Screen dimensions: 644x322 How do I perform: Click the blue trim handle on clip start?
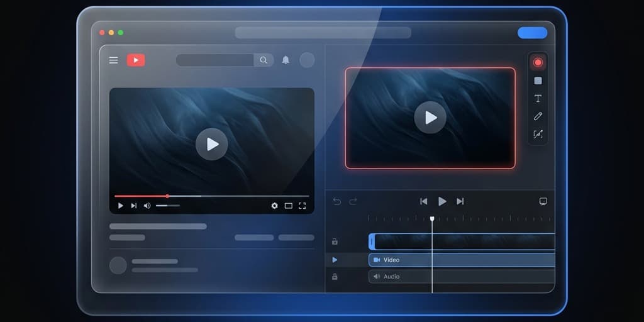tap(372, 241)
